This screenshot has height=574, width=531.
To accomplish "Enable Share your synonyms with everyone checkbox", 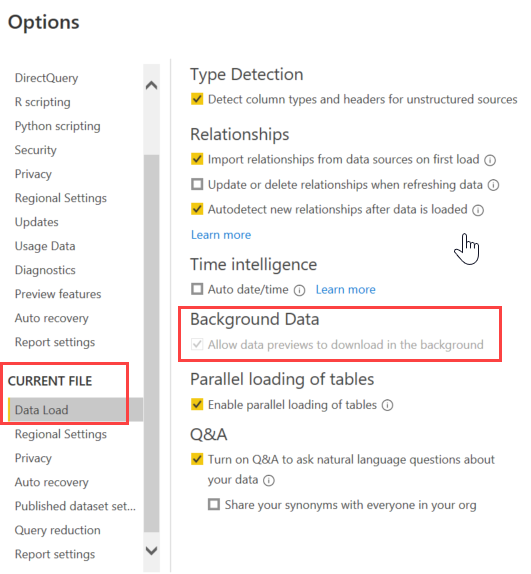I will pyautogui.click(x=214, y=504).
